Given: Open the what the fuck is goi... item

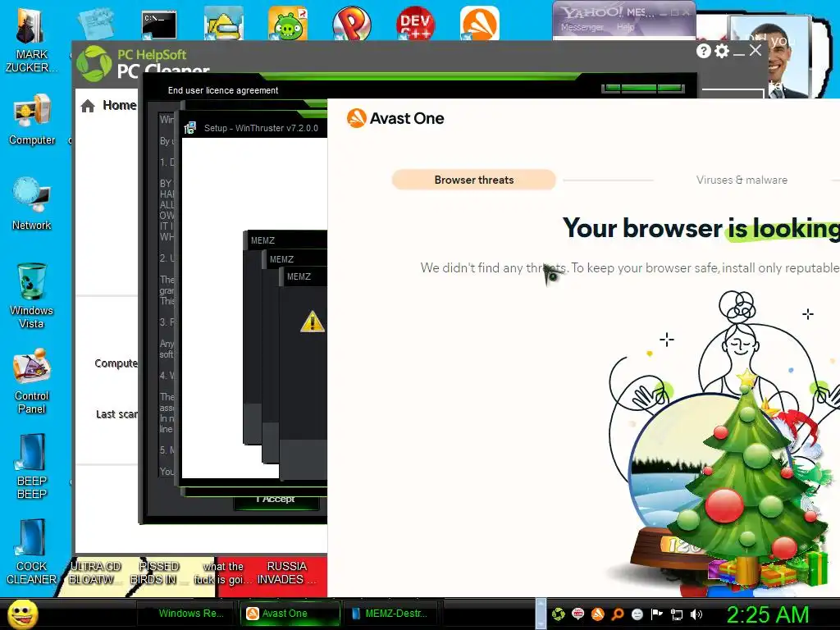Looking at the screenshot, I should point(223,573).
